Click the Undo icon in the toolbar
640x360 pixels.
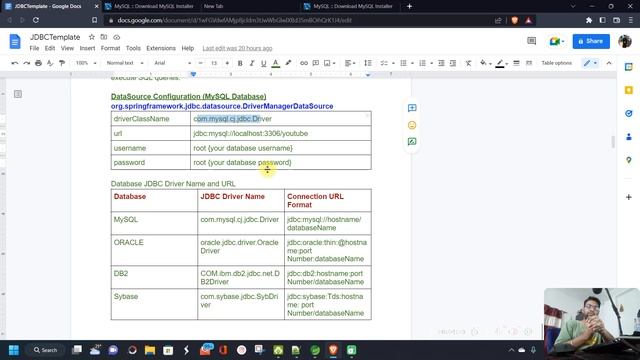[15, 63]
